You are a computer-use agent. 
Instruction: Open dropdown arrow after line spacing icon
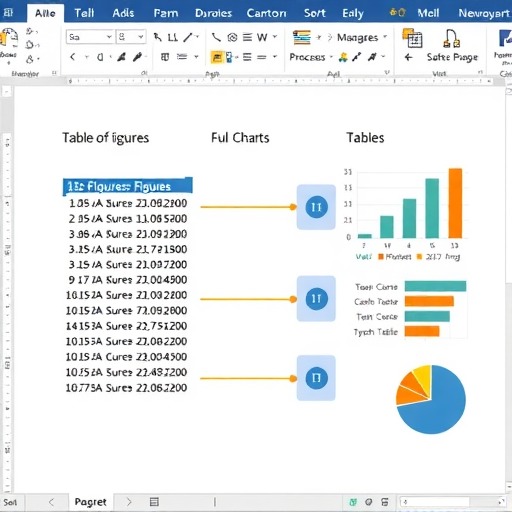pyautogui.click(x=275, y=57)
